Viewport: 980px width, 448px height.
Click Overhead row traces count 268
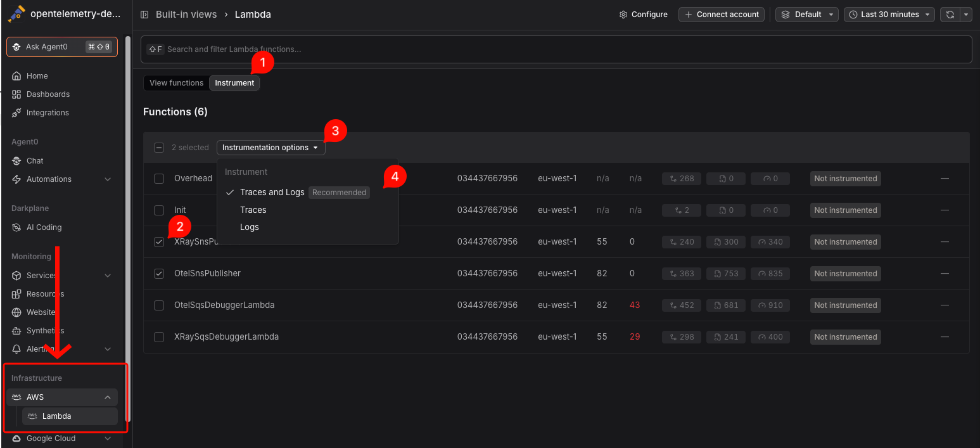coord(682,179)
